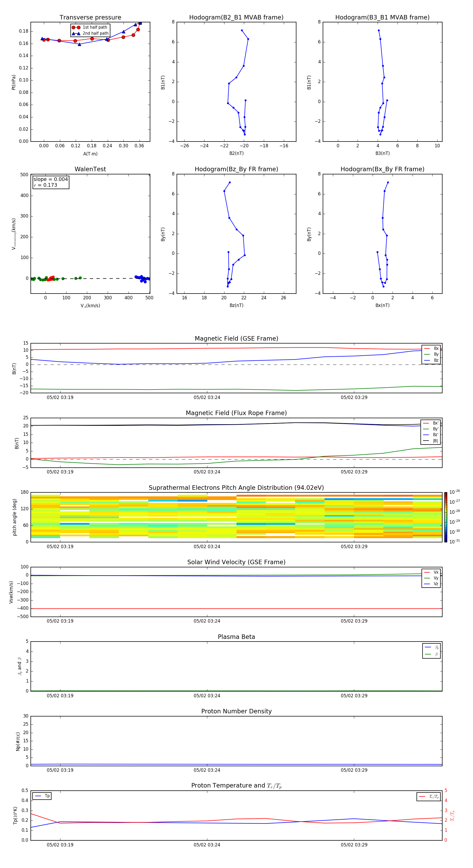Click the "B2(nT)" x-axis label
This screenshot has width=473, height=868.
(236, 153)
